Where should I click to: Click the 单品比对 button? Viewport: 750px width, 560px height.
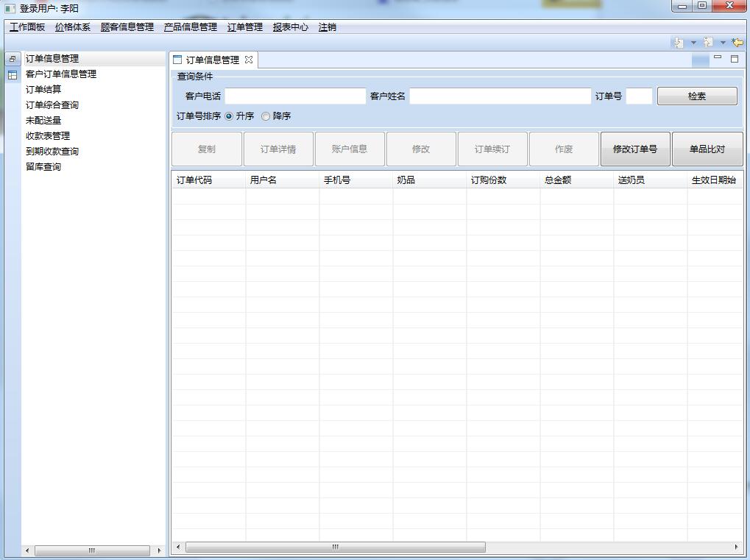coord(707,148)
